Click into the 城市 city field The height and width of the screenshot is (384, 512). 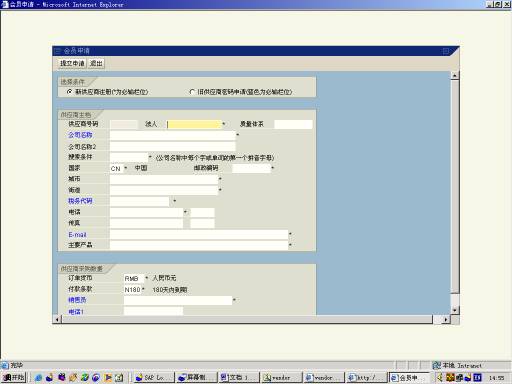tap(164, 179)
